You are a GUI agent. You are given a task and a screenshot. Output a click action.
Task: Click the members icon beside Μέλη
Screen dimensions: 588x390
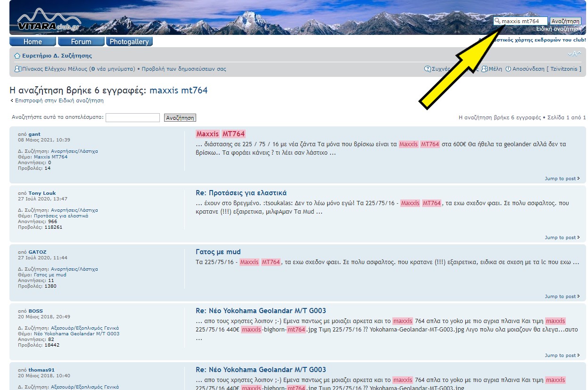485,69
